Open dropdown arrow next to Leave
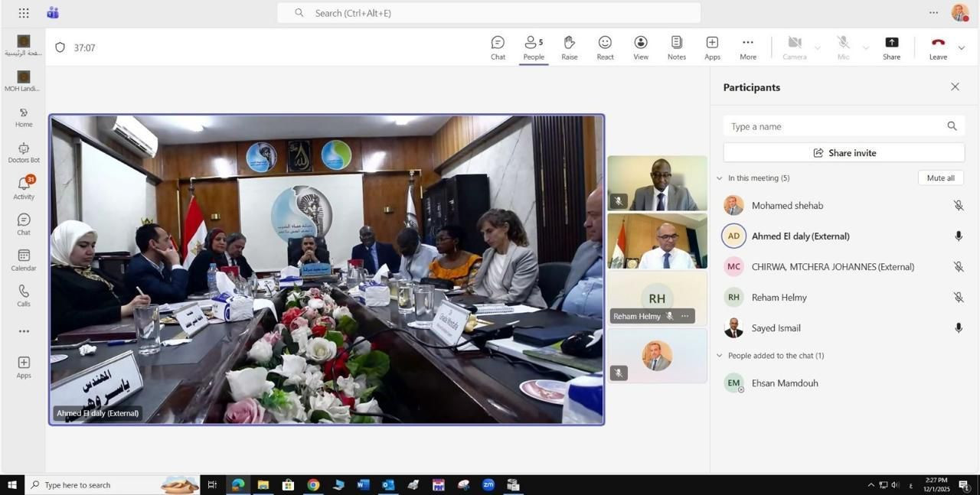 pos(962,47)
